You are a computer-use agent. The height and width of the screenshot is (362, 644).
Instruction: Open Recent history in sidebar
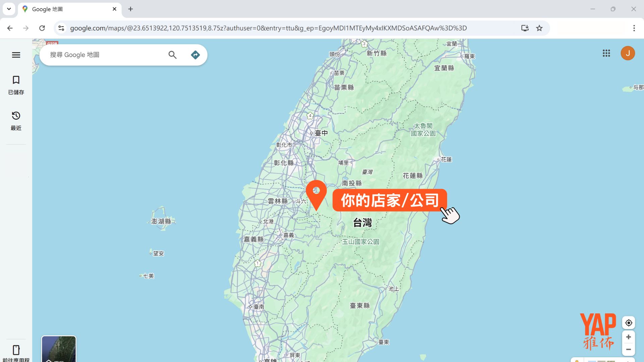[x=16, y=116]
